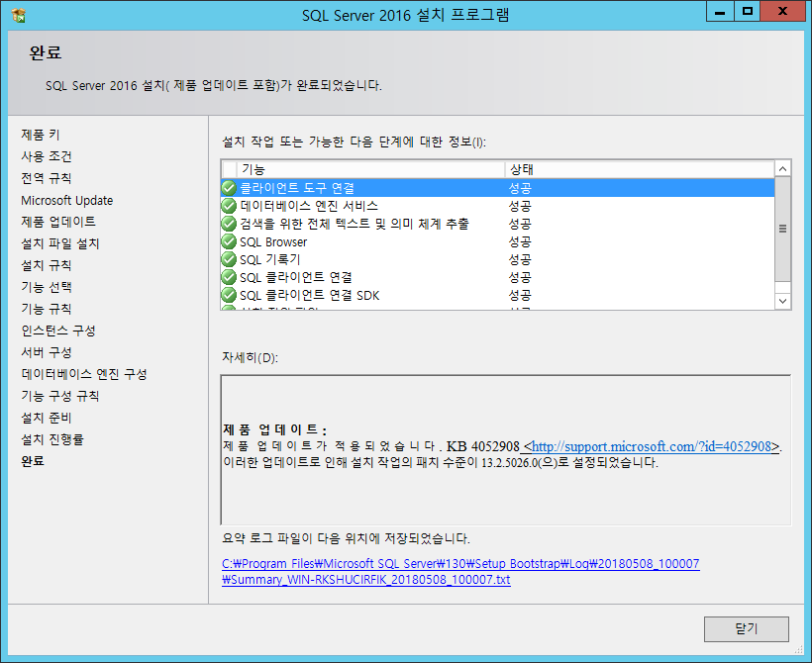Click the check icon for SQL 클라이언트 연결 row

point(229,277)
